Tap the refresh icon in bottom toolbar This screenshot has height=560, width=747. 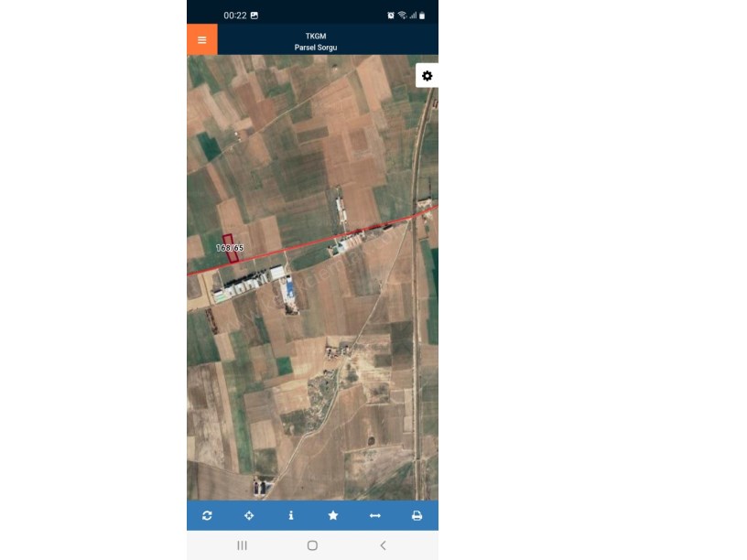[x=207, y=515]
